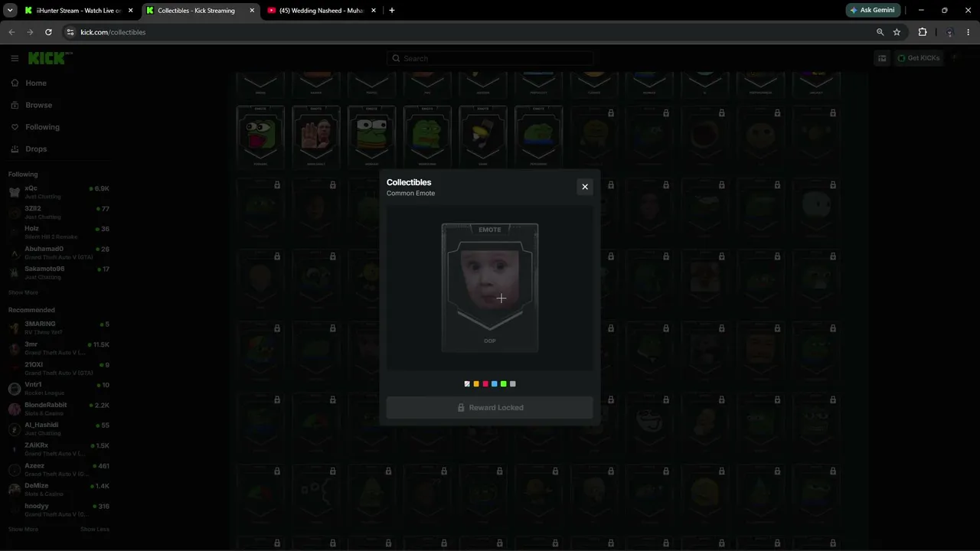Open Browse in sidebar
Image resolution: width=980 pixels, height=551 pixels.
click(x=38, y=105)
